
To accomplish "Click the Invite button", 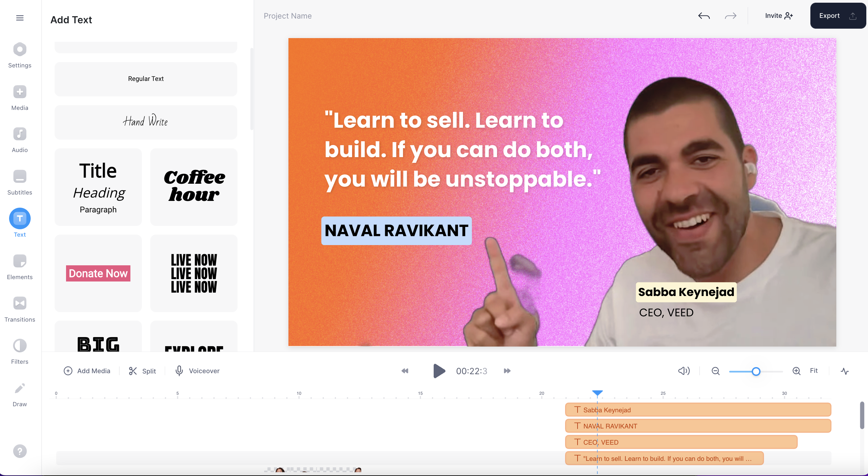I will 779,16.
